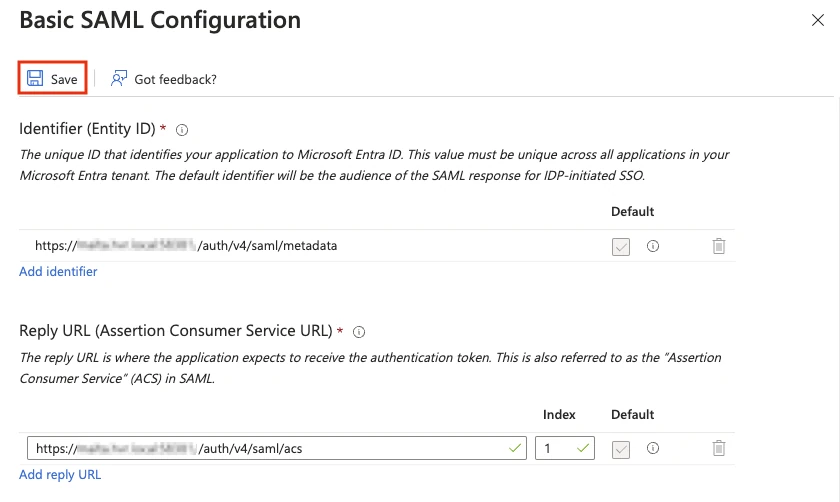Select the saml/metadata identifier row
This screenshot has width=840, height=502.
point(300,246)
